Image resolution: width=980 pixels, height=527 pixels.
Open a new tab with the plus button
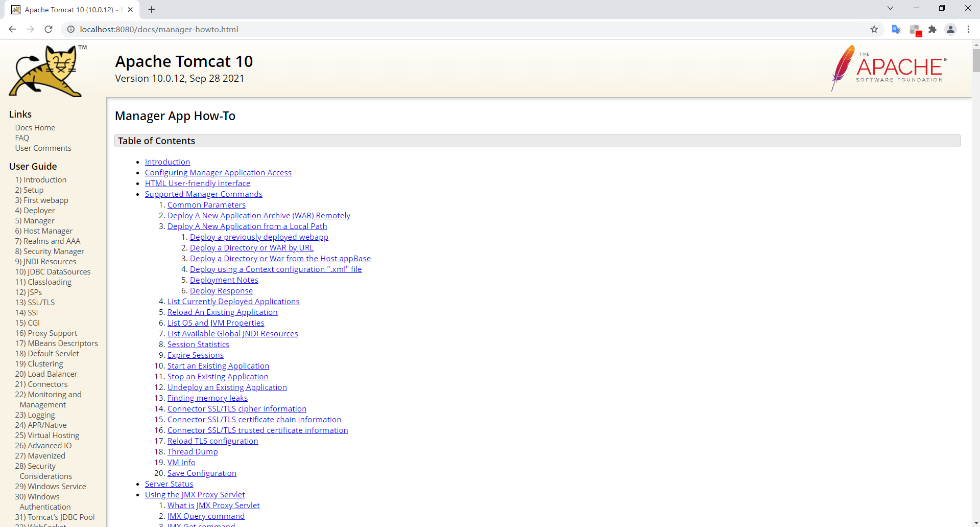(152, 9)
